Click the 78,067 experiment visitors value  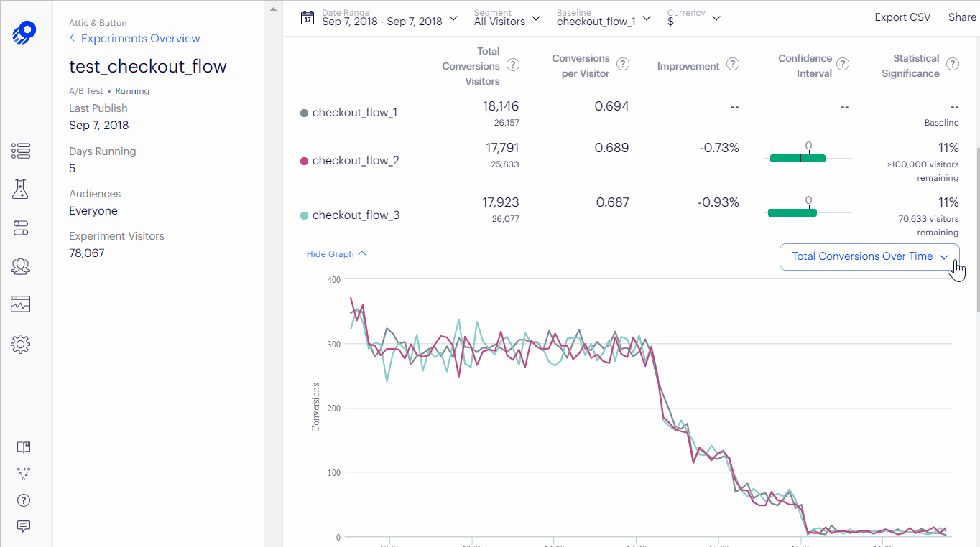pos(87,253)
